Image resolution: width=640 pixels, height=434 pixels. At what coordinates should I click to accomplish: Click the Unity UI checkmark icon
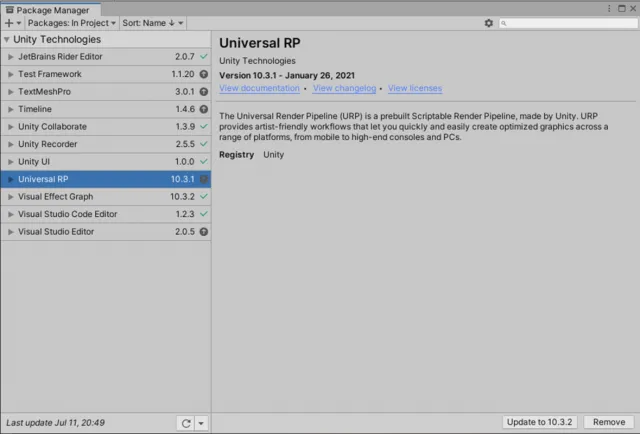click(x=204, y=162)
